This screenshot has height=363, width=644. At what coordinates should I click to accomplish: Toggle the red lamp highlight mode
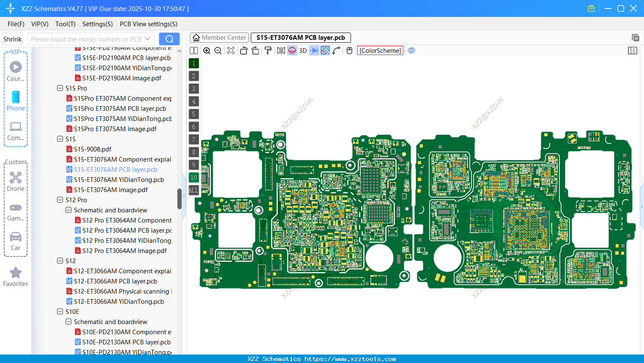(292, 50)
